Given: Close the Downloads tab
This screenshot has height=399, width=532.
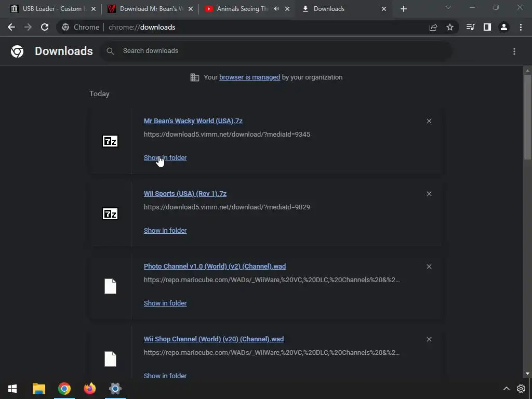Looking at the screenshot, I should [x=384, y=9].
